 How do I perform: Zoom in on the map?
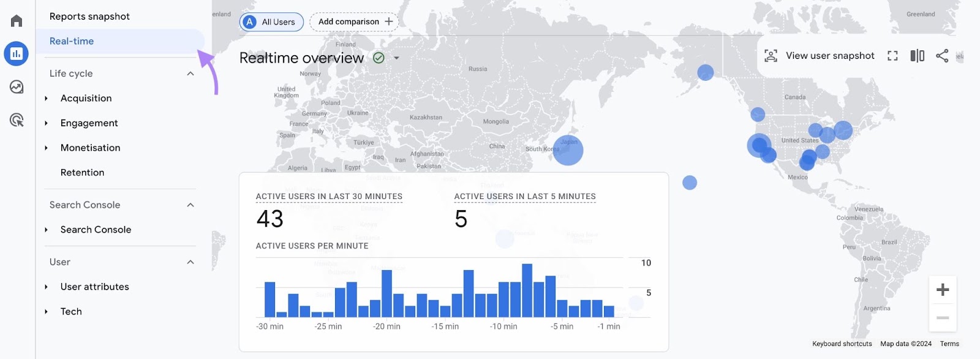click(943, 290)
